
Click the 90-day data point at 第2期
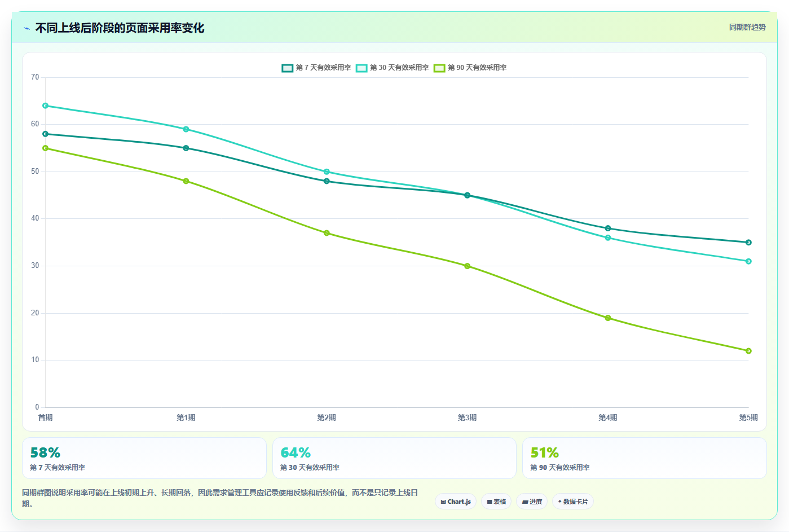coord(327,233)
